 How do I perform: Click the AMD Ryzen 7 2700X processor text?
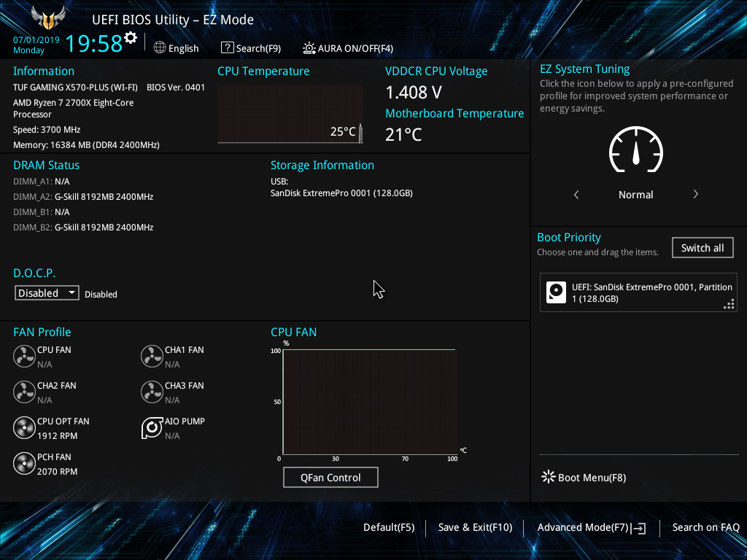click(74, 108)
